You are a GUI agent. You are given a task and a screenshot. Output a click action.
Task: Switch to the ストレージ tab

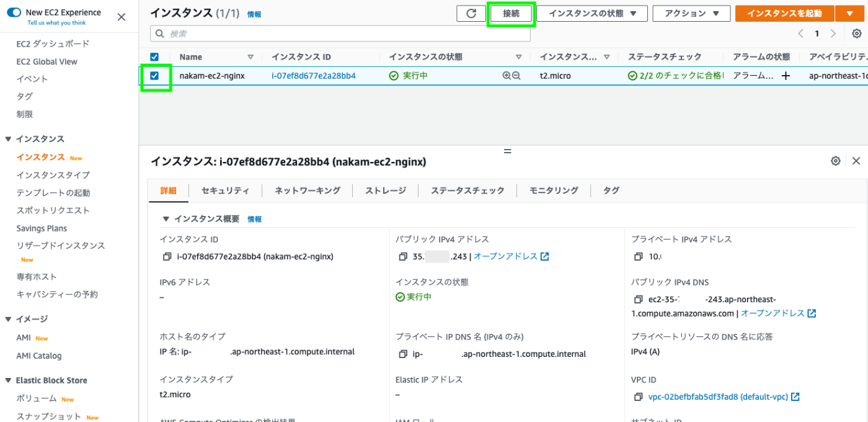click(386, 191)
